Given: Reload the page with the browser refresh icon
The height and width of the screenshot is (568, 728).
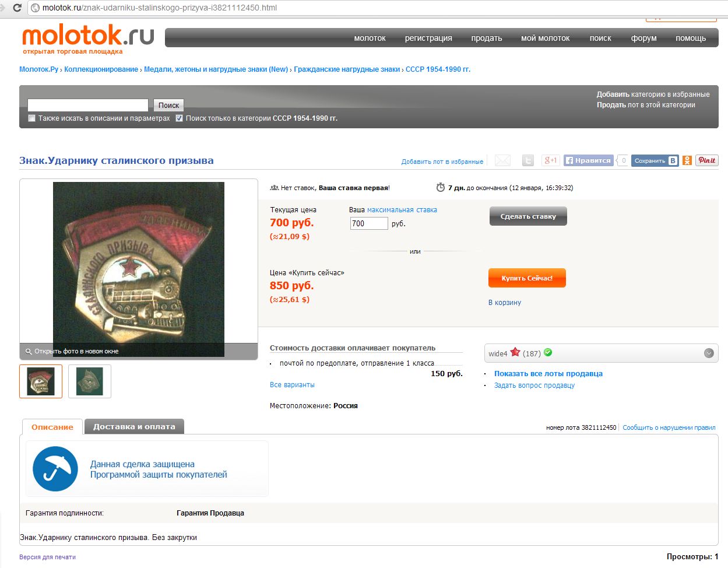Looking at the screenshot, I should (17, 8).
